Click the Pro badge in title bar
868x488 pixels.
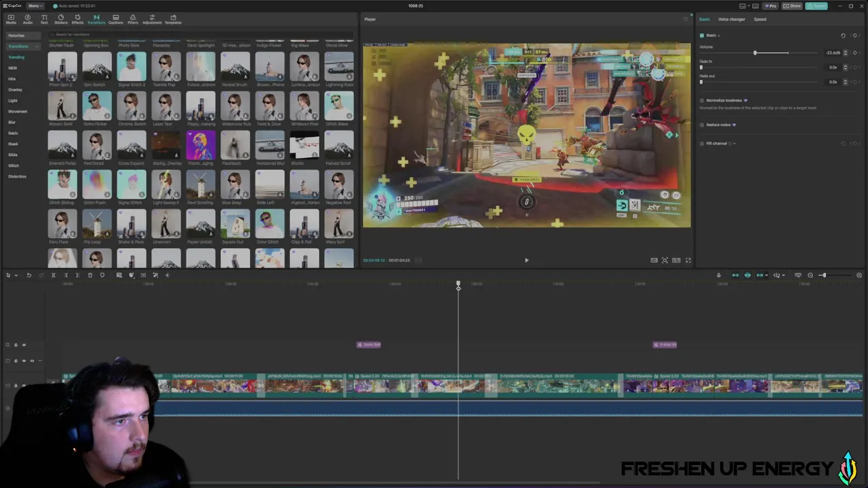[x=770, y=6]
